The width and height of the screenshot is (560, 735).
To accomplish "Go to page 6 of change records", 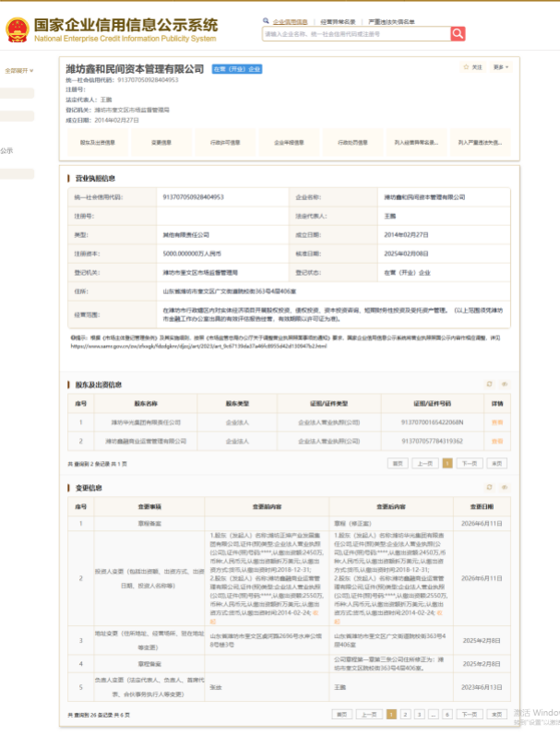I will pos(447,715).
